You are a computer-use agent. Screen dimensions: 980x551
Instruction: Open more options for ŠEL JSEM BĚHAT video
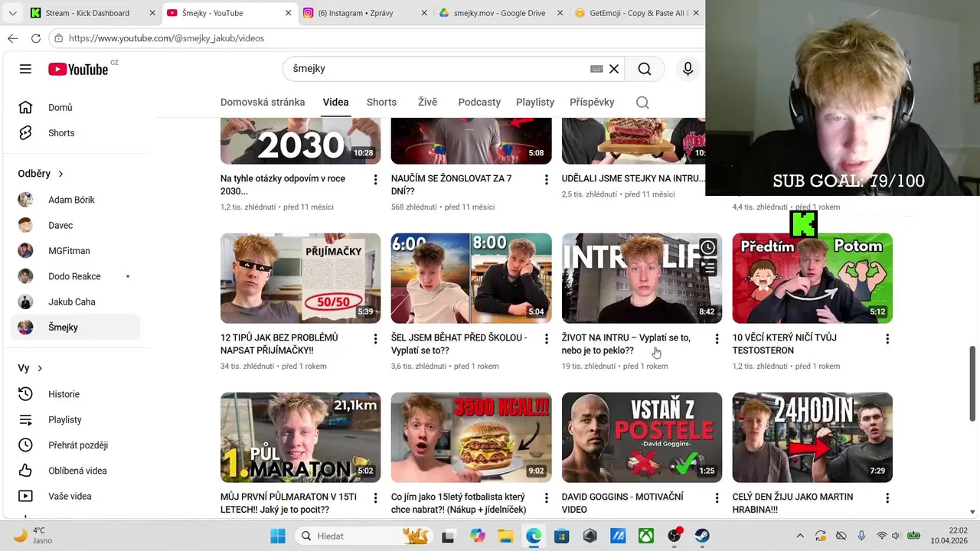[546, 339]
